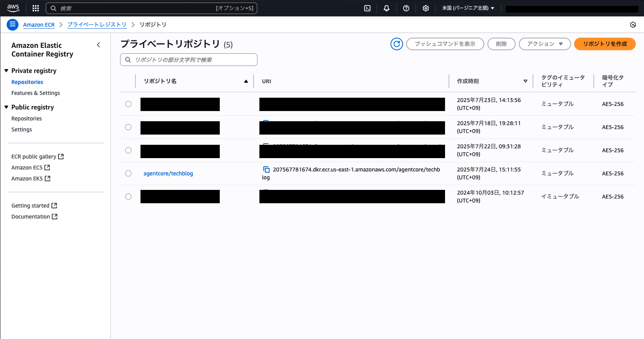Select the repository created 2025年7月18日
The height and width of the screenshot is (339, 644).
[128, 127]
